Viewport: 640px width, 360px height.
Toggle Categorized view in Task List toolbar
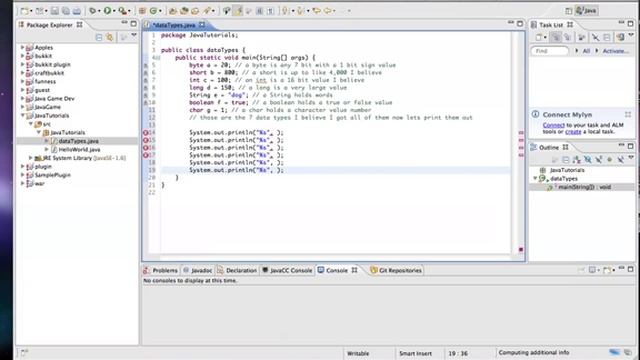coord(556,38)
